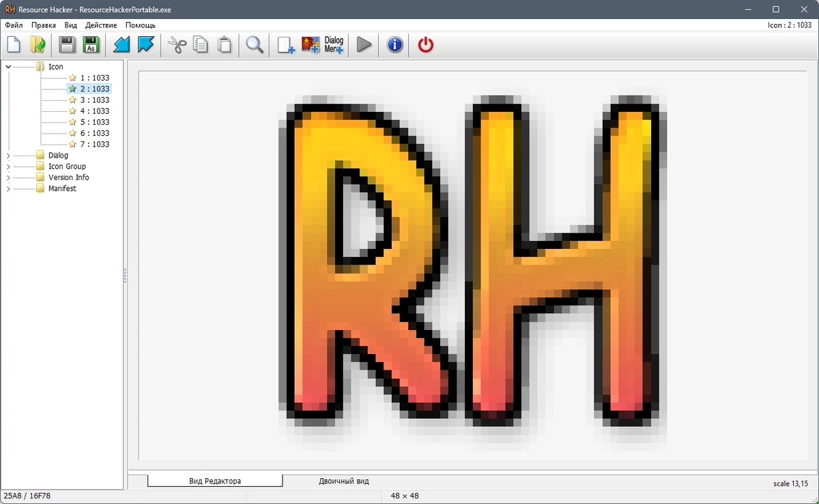This screenshot has width=819, height=504.
Task: Go to previous resource with the left arrow
Action: 121,46
